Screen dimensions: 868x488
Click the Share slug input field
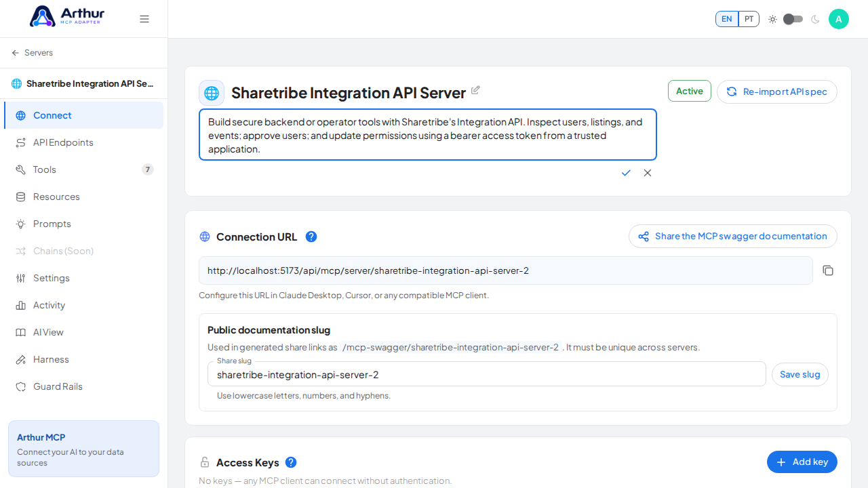point(487,374)
